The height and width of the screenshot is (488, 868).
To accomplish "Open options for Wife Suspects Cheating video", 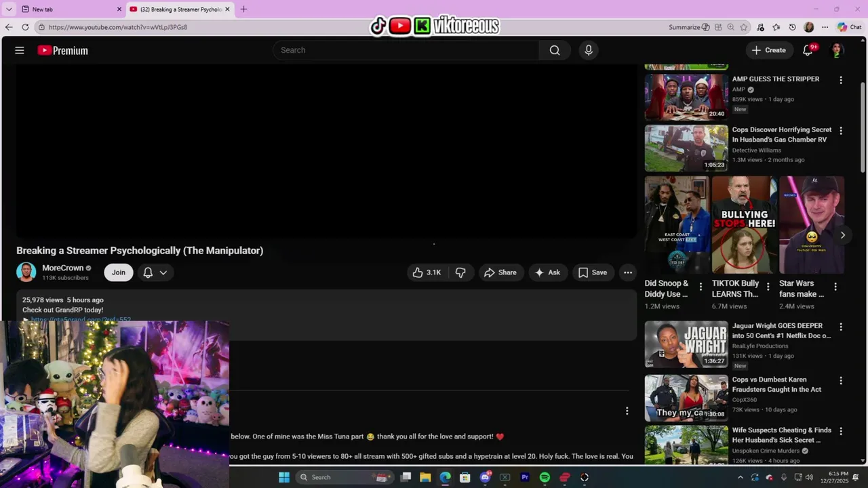I will click(841, 431).
